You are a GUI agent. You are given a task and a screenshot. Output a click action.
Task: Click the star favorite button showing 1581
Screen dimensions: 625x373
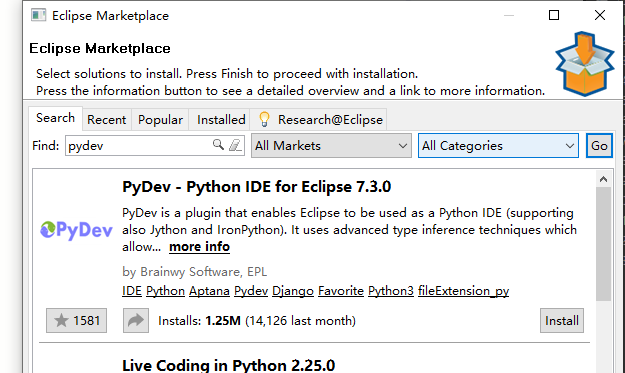point(77,320)
